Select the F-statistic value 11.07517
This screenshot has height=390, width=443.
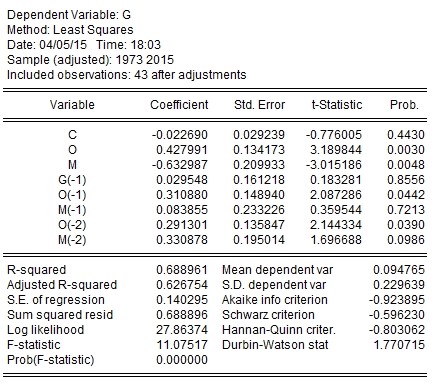click(x=182, y=345)
